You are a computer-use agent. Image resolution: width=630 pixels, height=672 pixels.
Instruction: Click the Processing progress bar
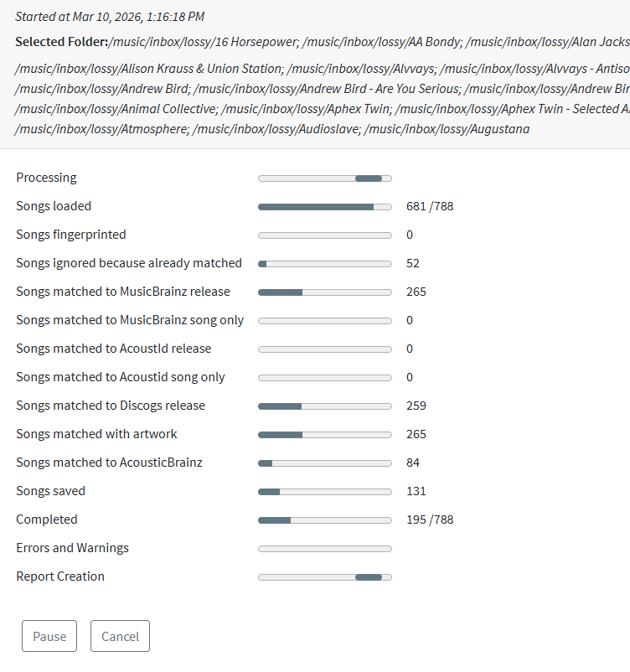click(x=325, y=178)
